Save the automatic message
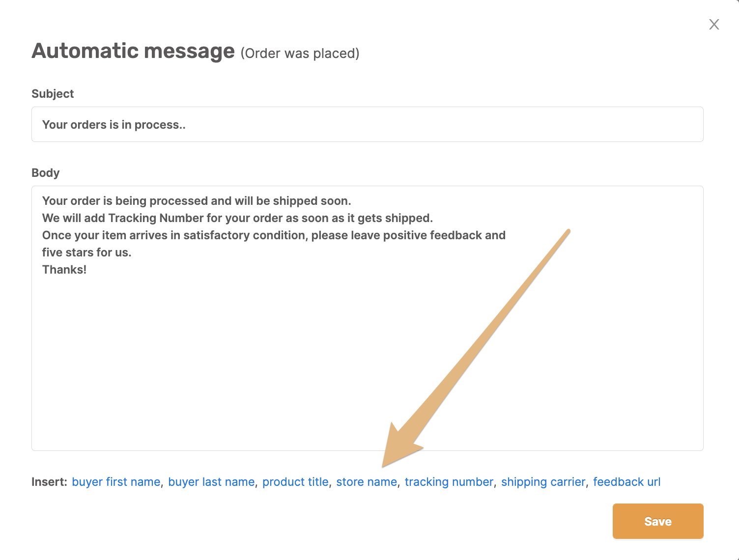The width and height of the screenshot is (739, 560). tap(658, 521)
